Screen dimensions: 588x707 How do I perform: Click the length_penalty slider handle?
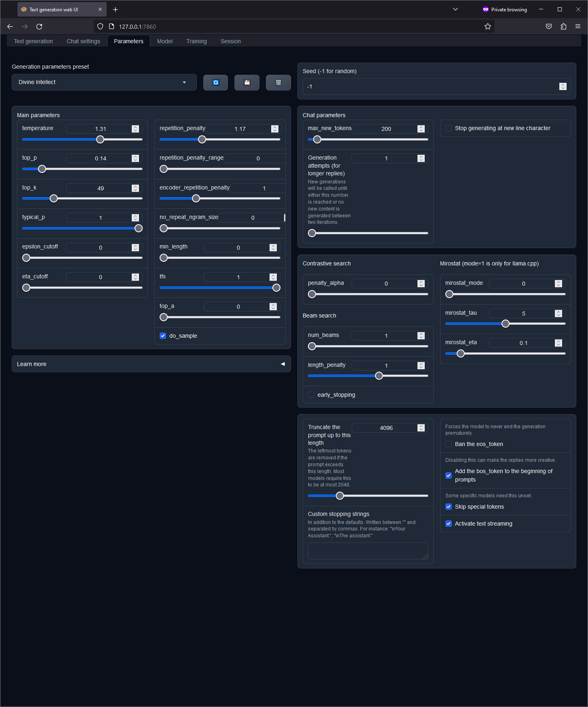coord(379,376)
